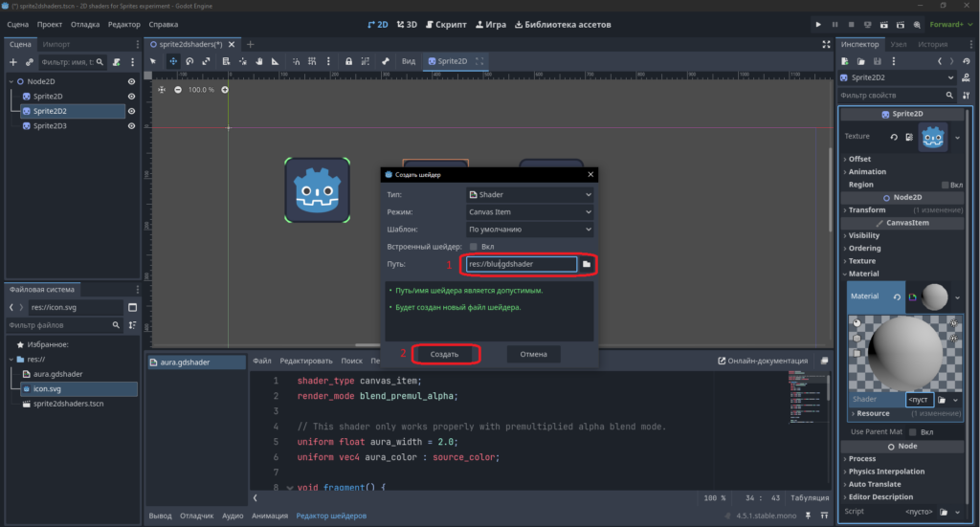This screenshot has width=980, height=527.
Task: Select the arrow Select Mode tool
Action: [x=153, y=61]
